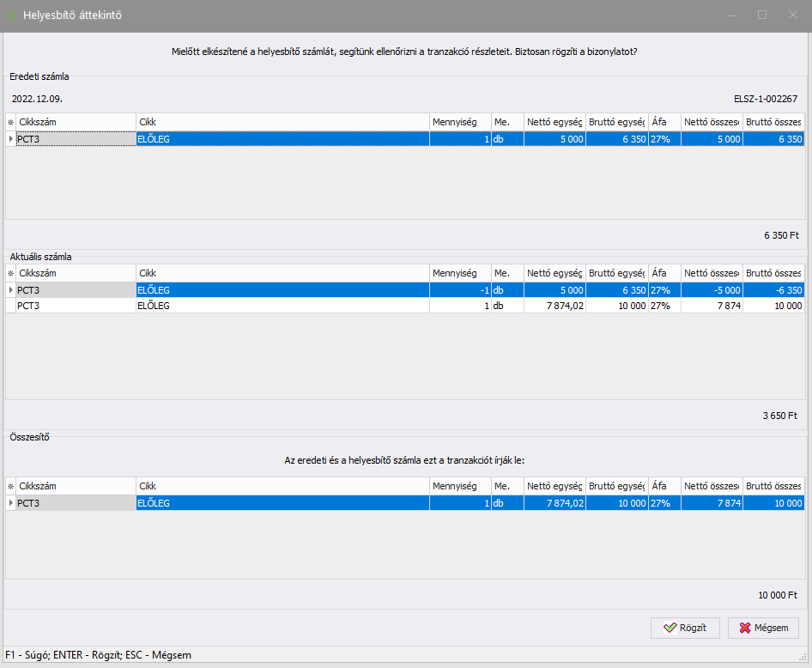The height and width of the screenshot is (668, 812).
Task: Click the asterisk selector icon in Aktuális számla grid
Action: (x=11, y=273)
